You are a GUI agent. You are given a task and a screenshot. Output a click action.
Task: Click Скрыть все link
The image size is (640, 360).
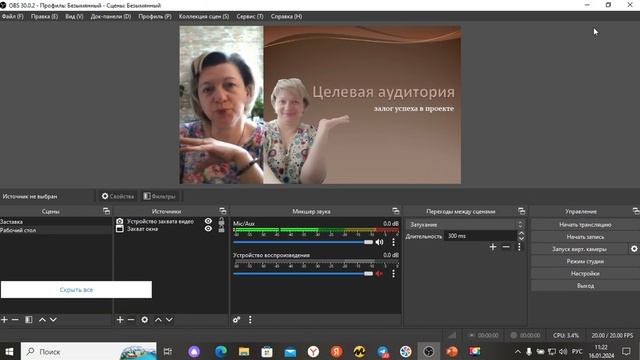pos(76,289)
